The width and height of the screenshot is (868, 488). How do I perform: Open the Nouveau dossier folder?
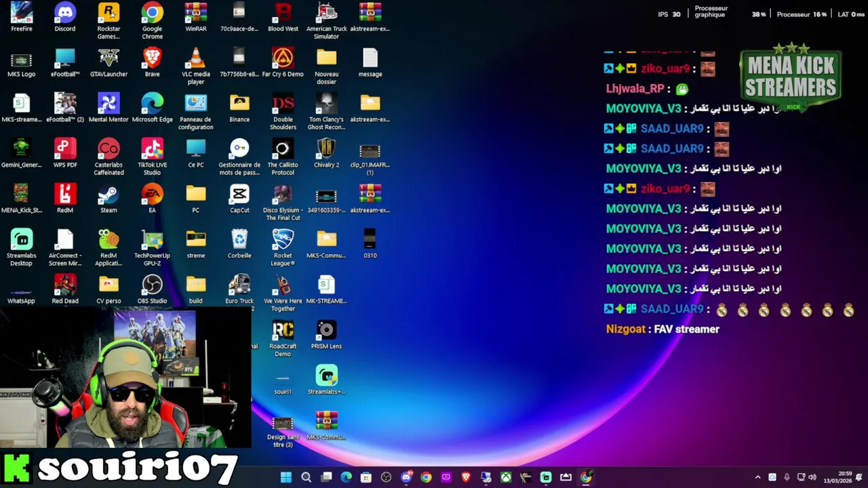(326, 66)
